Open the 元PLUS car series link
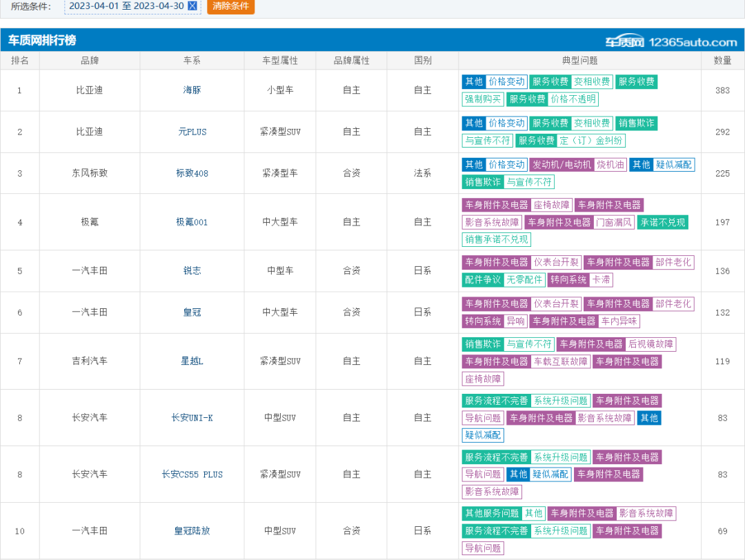The height and width of the screenshot is (560, 745). pyautogui.click(x=192, y=132)
